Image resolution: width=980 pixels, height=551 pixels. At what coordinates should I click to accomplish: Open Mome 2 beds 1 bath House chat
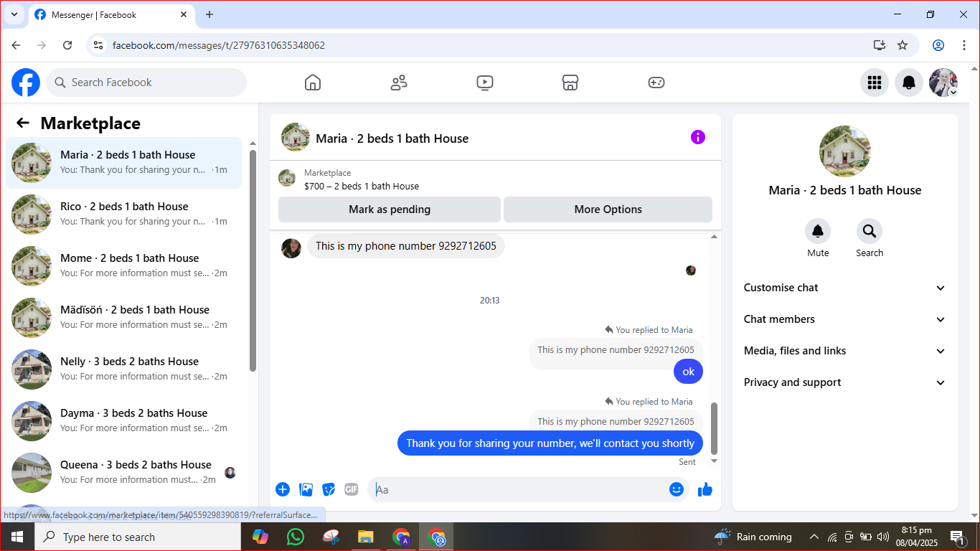coord(124,266)
